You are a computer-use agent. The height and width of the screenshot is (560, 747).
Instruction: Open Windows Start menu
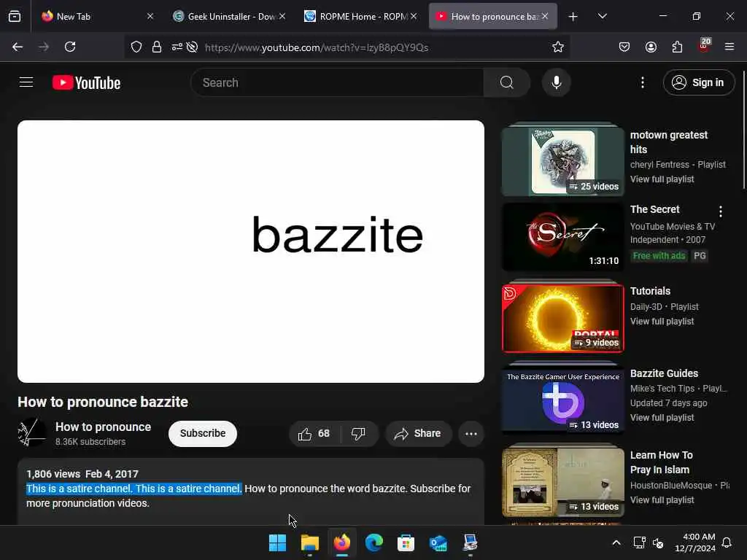(277, 542)
